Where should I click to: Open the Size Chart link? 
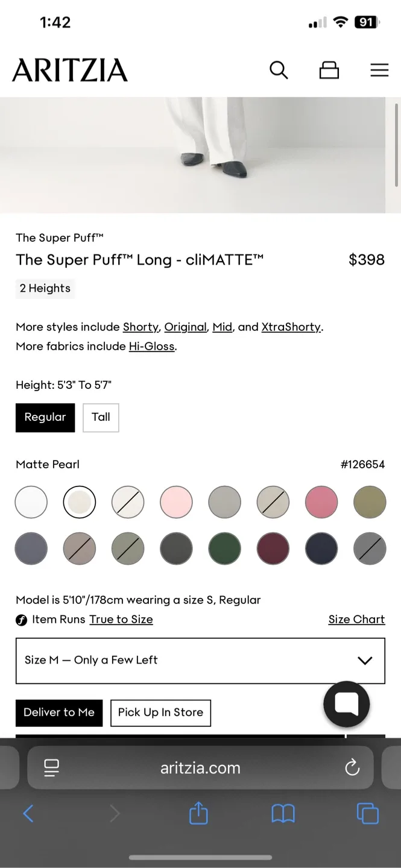point(356,619)
